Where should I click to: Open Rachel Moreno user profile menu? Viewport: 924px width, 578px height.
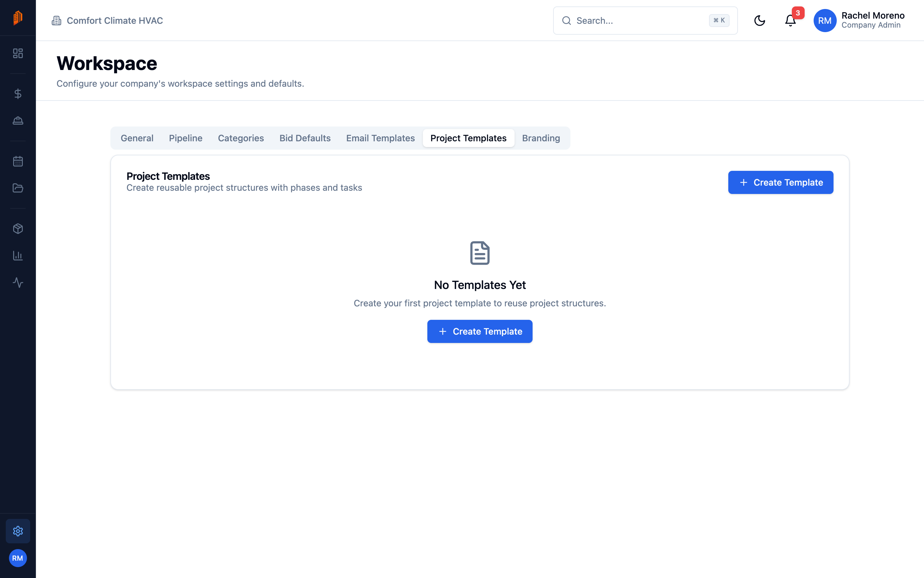click(x=859, y=21)
